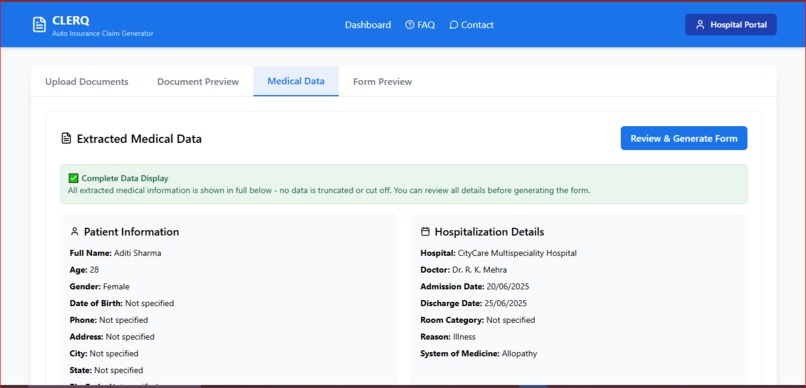Click the CLERQ brand title
The width and height of the screenshot is (806, 388).
[70, 21]
